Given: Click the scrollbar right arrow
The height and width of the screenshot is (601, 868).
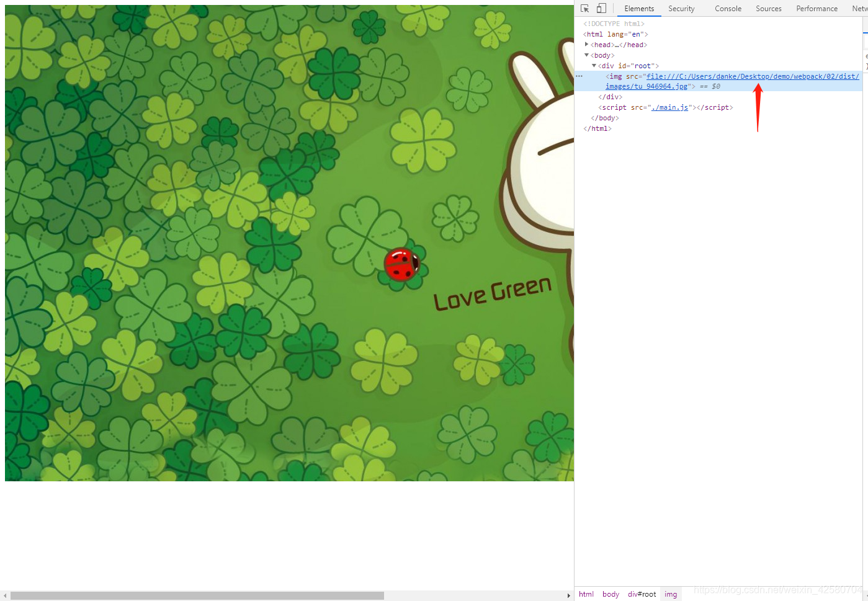Looking at the screenshot, I should tap(569, 595).
